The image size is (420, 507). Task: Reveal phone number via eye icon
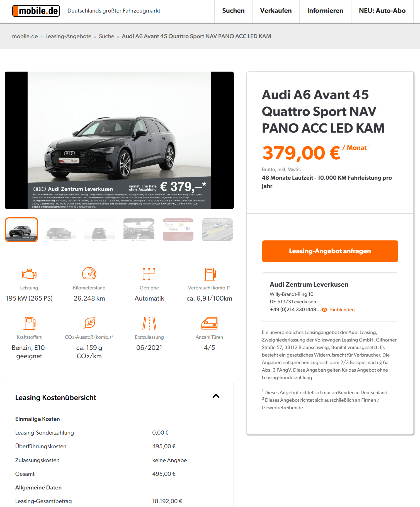coord(324,310)
